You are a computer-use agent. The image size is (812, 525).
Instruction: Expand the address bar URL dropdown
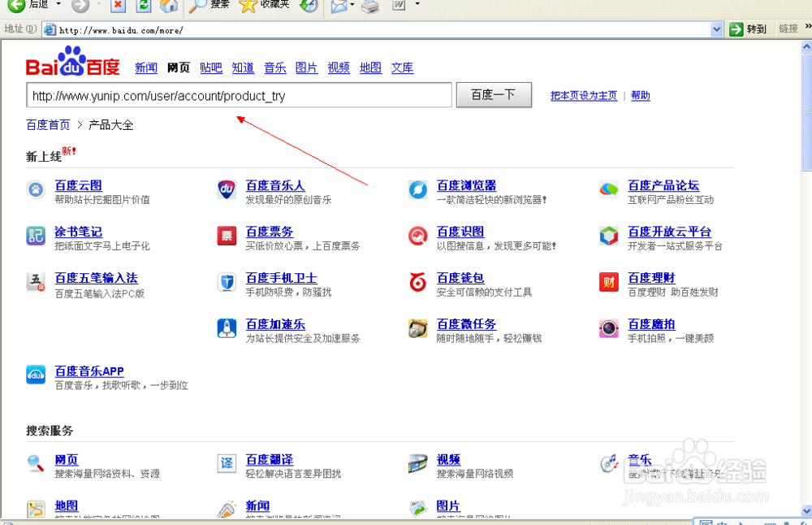(x=717, y=29)
